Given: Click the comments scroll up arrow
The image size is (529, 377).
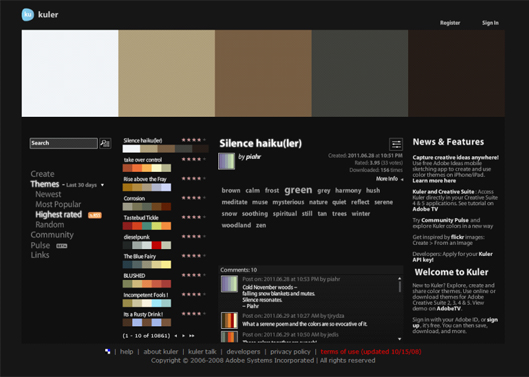Looking at the screenshot, I should coord(399,278).
